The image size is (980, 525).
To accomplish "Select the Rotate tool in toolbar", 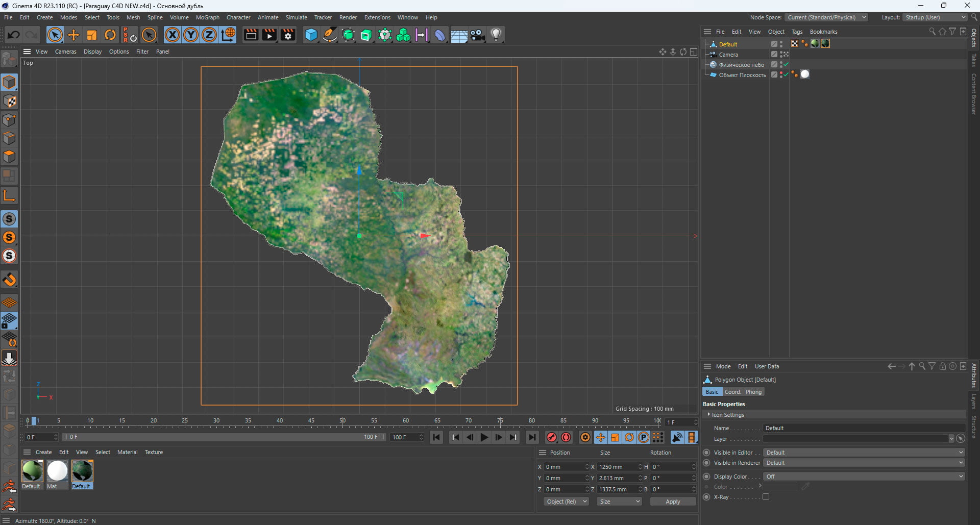I will 110,35.
